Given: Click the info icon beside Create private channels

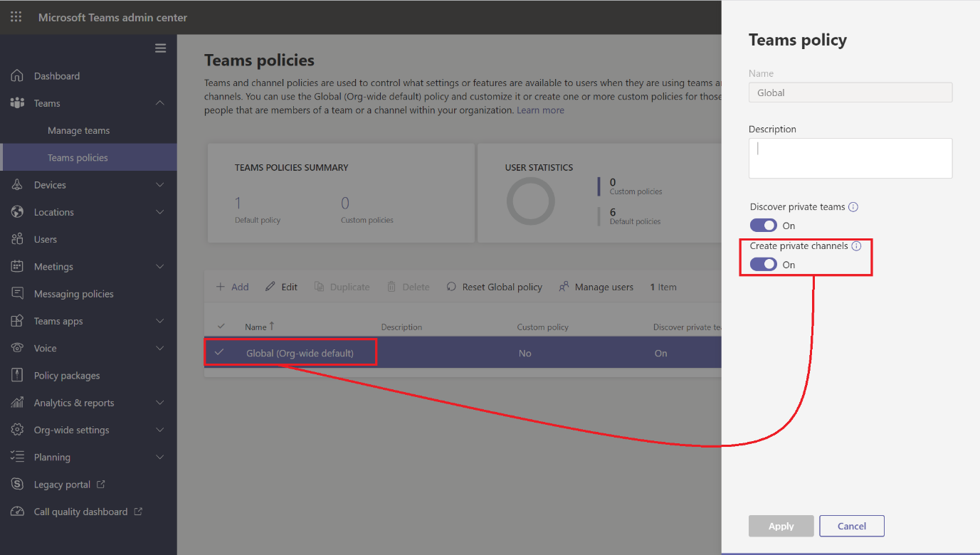Looking at the screenshot, I should click(856, 245).
